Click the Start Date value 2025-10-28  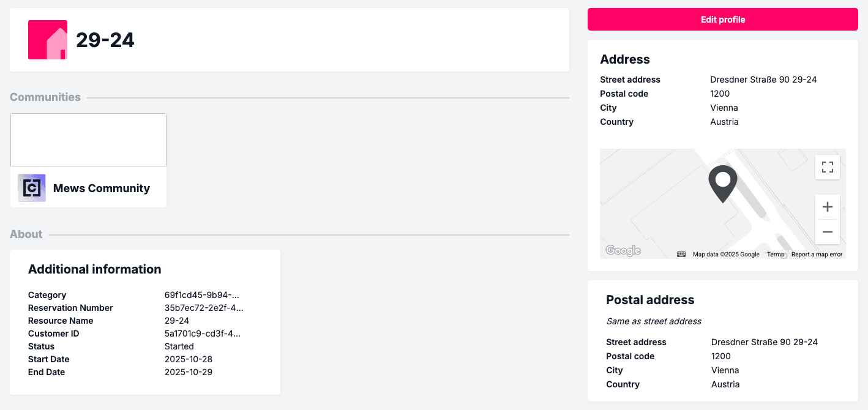pyautogui.click(x=189, y=359)
